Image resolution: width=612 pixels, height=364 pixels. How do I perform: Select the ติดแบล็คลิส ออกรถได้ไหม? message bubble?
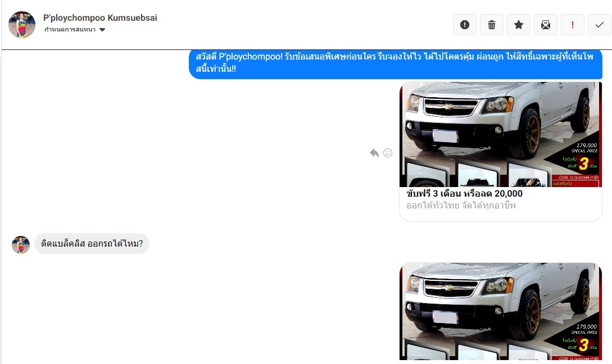pyautogui.click(x=92, y=243)
